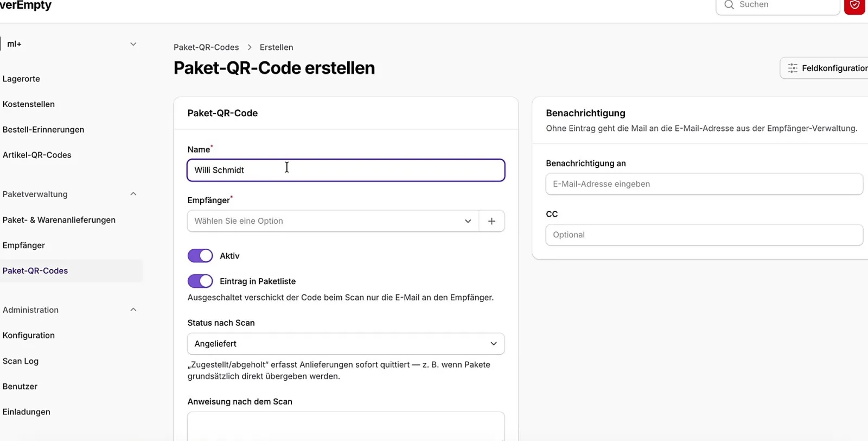Go to Benutzer page
The height and width of the screenshot is (441, 868).
(x=20, y=387)
